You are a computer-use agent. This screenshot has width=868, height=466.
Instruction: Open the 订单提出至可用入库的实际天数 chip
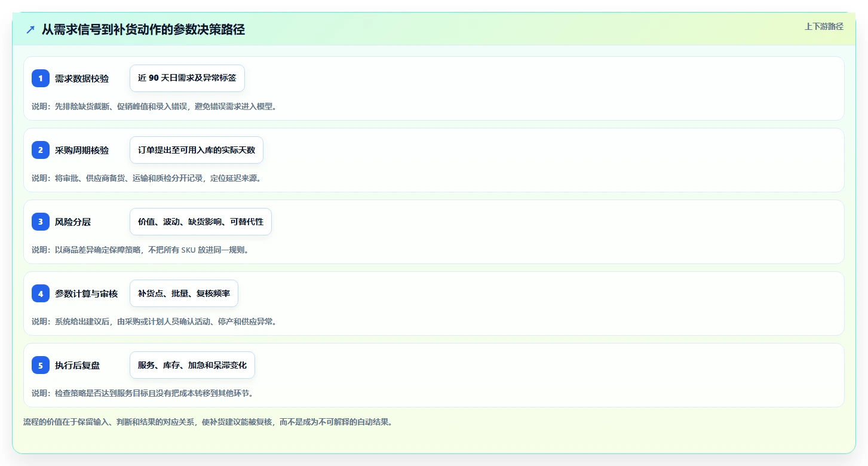click(x=197, y=150)
